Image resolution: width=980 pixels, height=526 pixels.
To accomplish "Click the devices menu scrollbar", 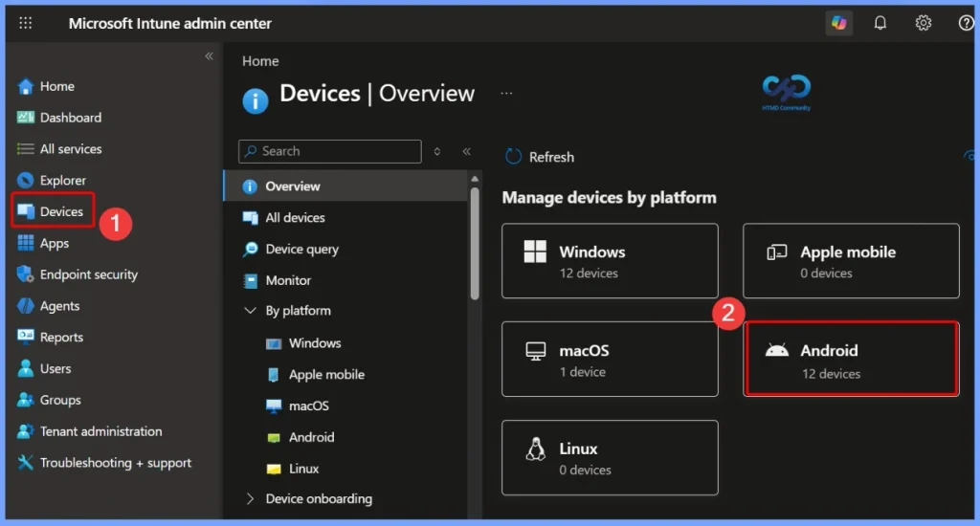I will (475, 244).
